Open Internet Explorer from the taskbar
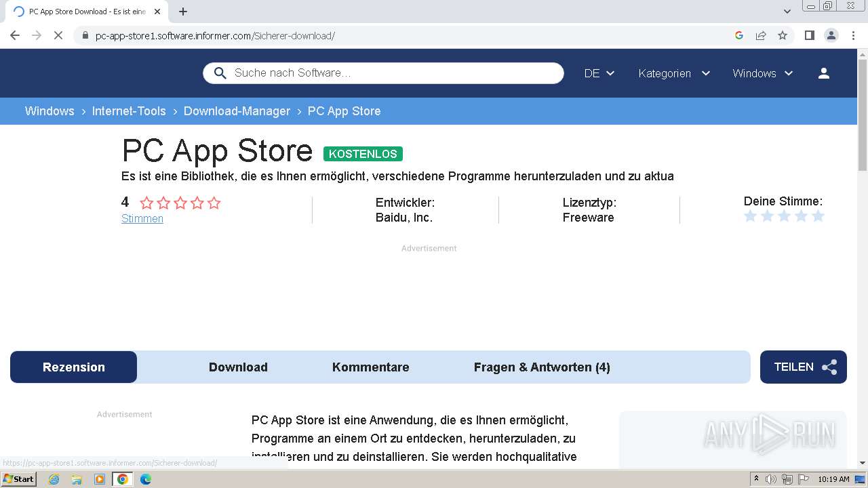The image size is (868, 488). (54, 479)
